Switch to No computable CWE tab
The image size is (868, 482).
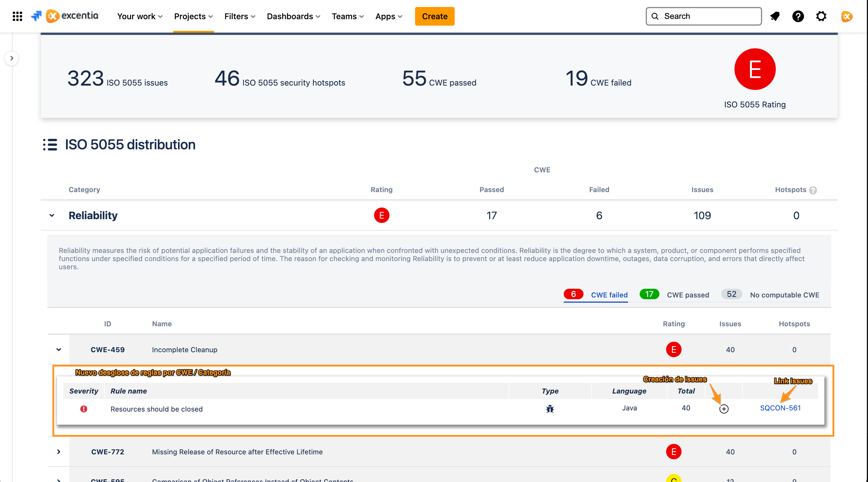point(784,295)
